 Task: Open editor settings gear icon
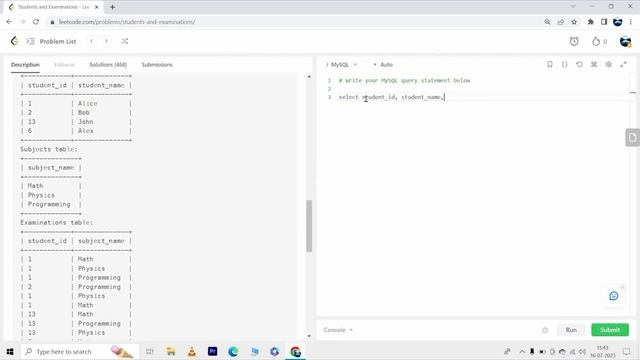tap(609, 64)
